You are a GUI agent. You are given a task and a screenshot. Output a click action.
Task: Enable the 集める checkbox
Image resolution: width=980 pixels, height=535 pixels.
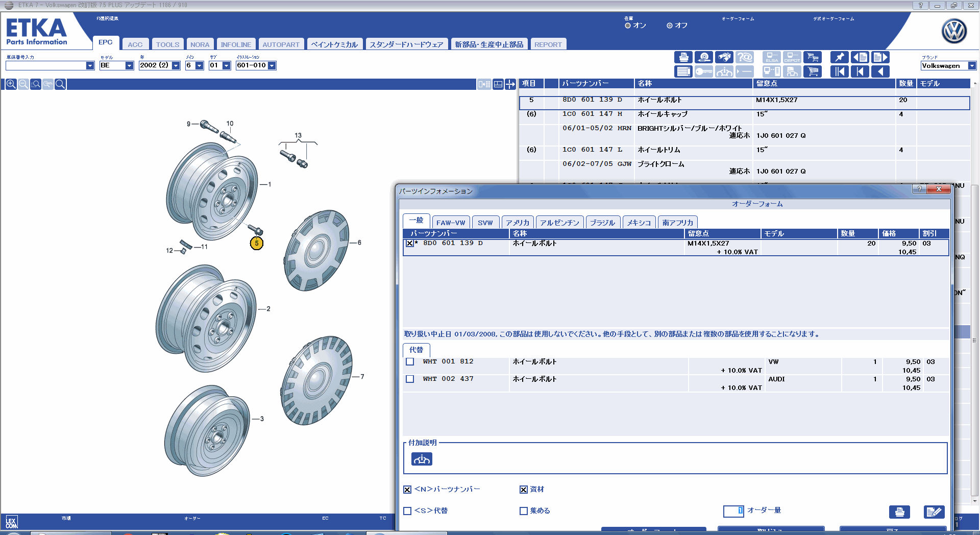click(524, 511)
